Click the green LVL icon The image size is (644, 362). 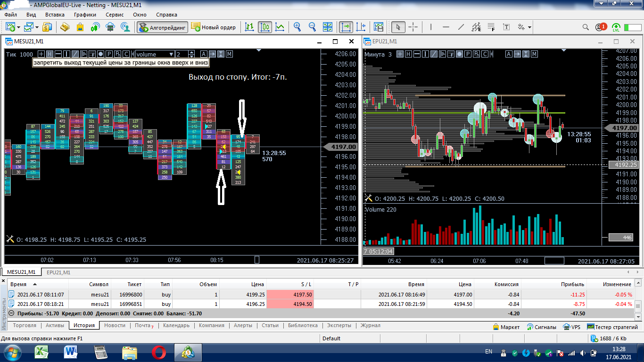[616, 27]
